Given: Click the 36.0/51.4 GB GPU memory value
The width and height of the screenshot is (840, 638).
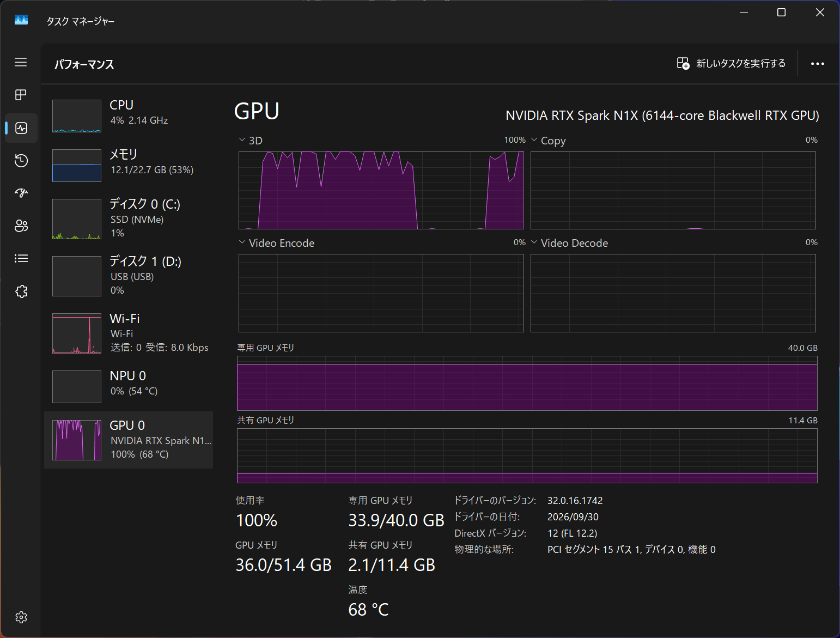Looking at the screenshot, I should [x=283, y=565].
